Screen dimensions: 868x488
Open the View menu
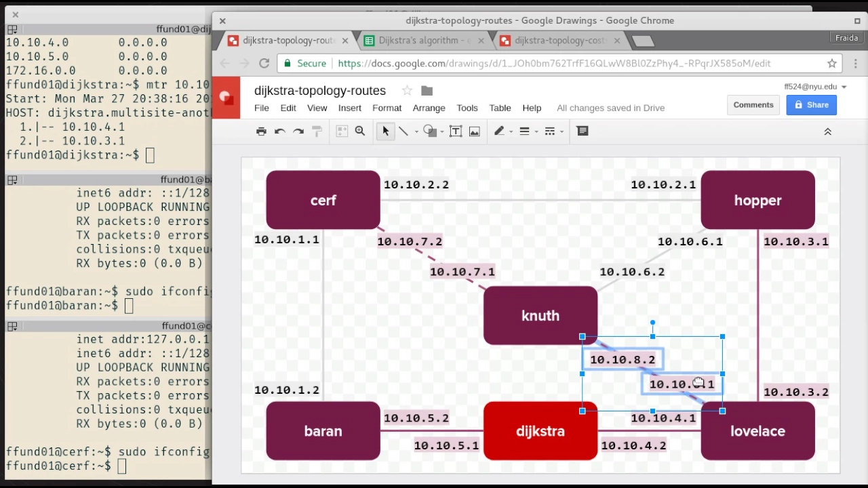[x=317, y=108]
